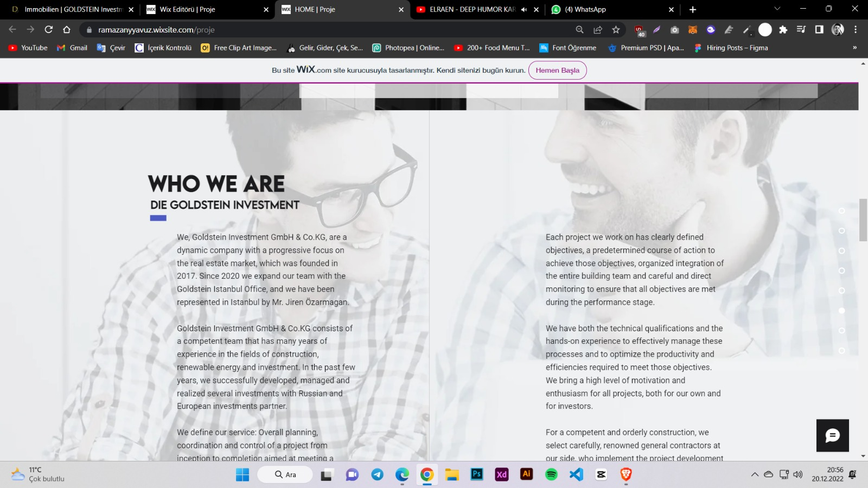Click the share this page icon
This screenshot has width=868, height=488.
pyautogui.click(x=598, y=30)
